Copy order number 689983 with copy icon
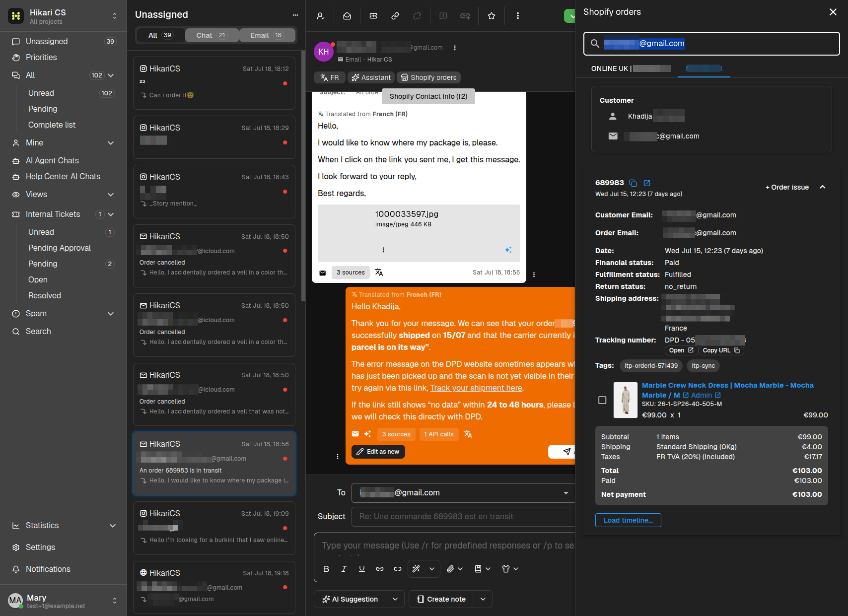 633,183
